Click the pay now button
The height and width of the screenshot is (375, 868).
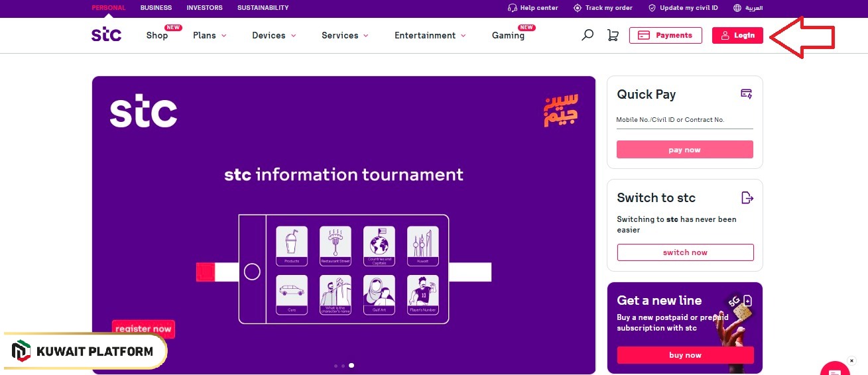click(684, 150)
